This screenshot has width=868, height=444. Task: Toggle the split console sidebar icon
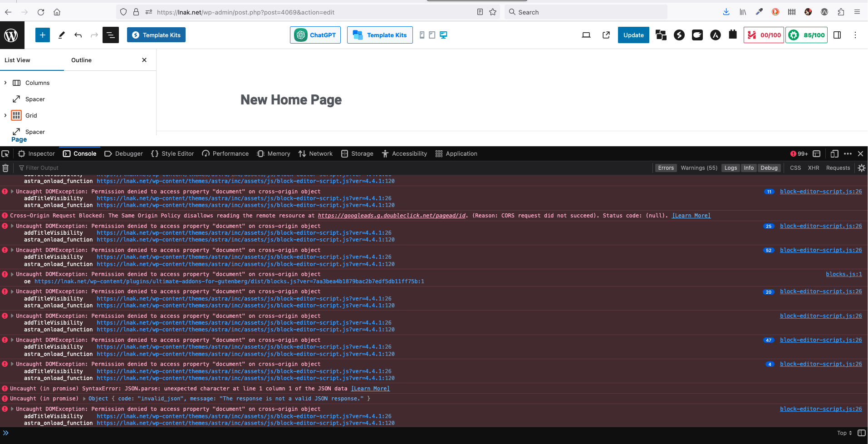(862, 433)
